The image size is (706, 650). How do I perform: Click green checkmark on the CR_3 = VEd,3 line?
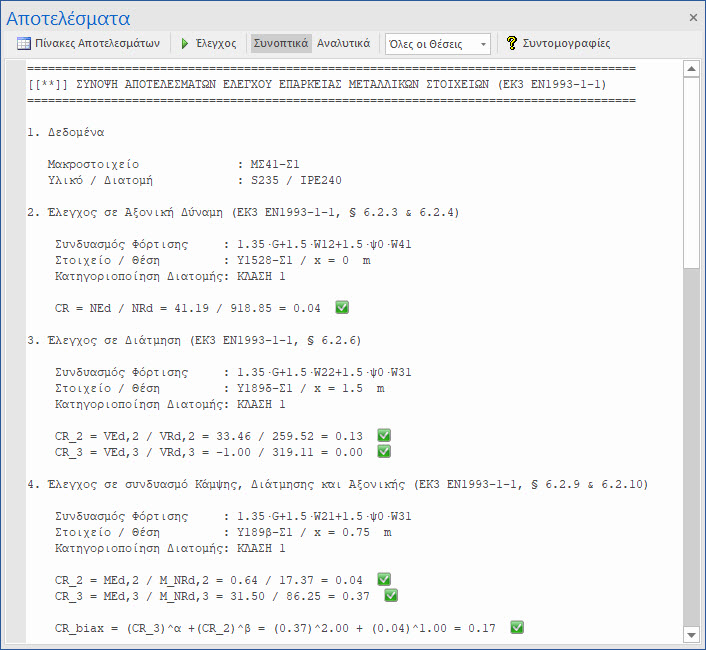click(x=384, y=451)
